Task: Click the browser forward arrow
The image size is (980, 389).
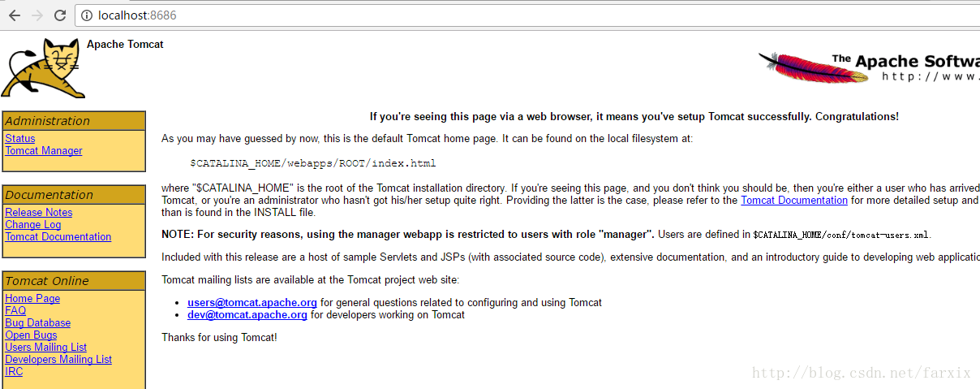Action: (37, 15)
